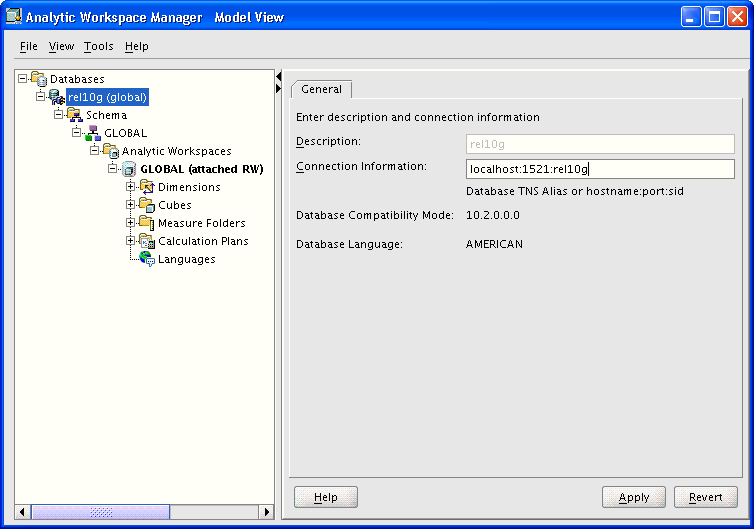This screenshot has height=529, width=754.
Task: Open the File menu
Action: tap(29, 46)
